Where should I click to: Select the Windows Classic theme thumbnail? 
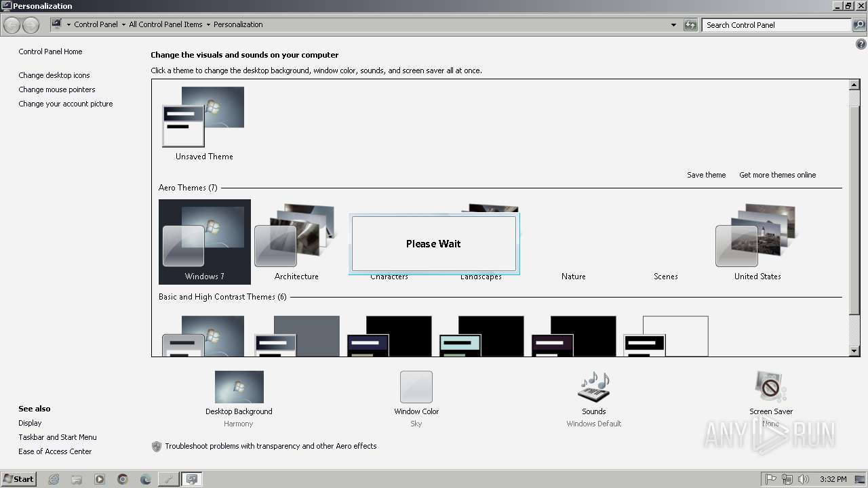click(x=296, y=336)
